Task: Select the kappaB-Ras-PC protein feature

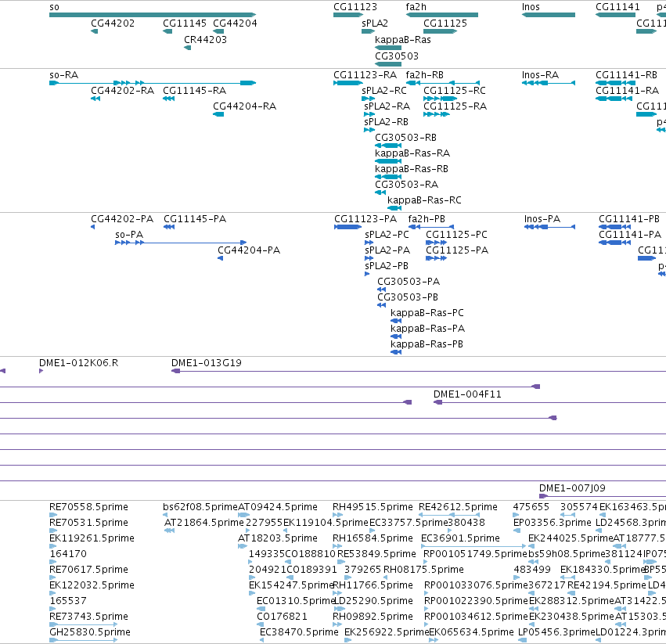Action: pos(396,321)
